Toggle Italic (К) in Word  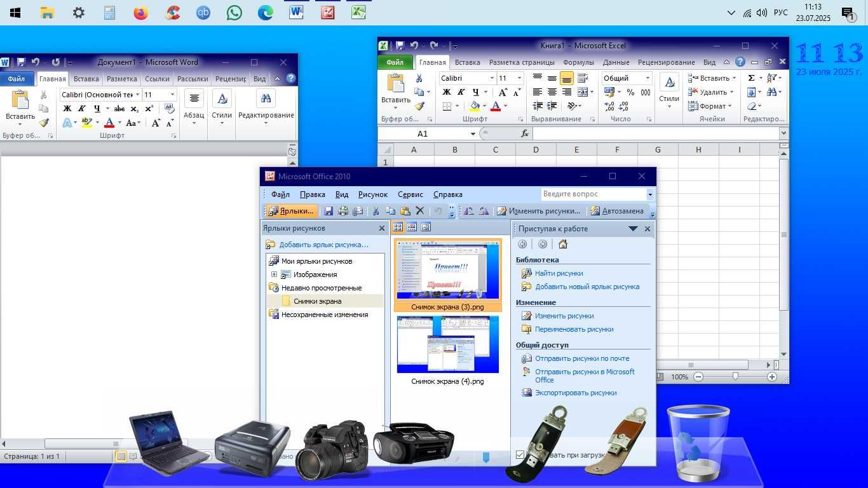point(82,109)
